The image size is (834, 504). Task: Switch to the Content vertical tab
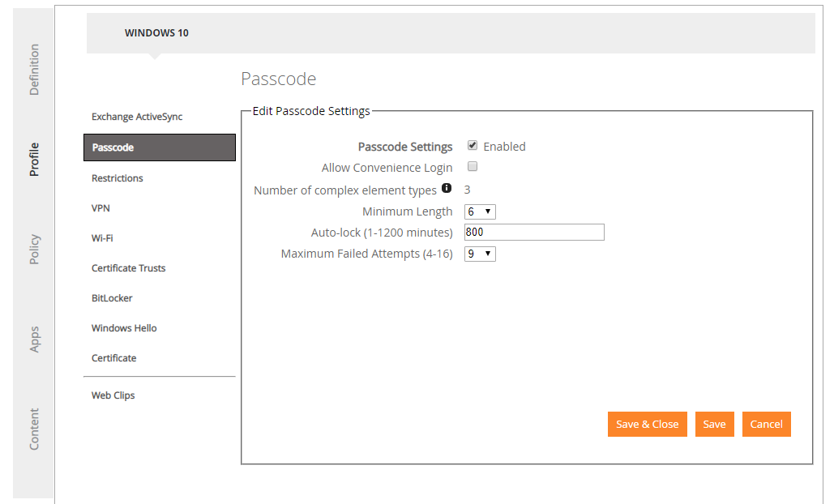[x=34, y=429]
